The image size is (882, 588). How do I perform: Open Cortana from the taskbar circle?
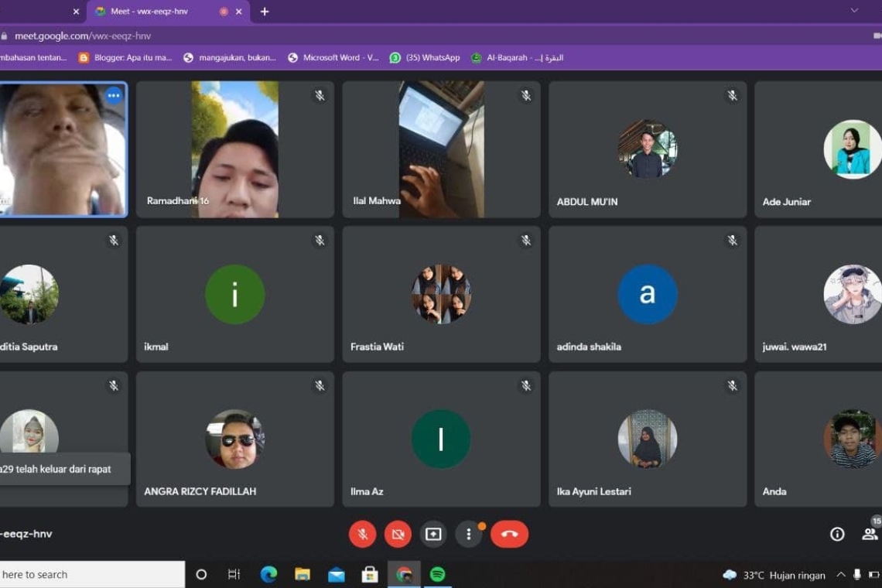(201, 575)
